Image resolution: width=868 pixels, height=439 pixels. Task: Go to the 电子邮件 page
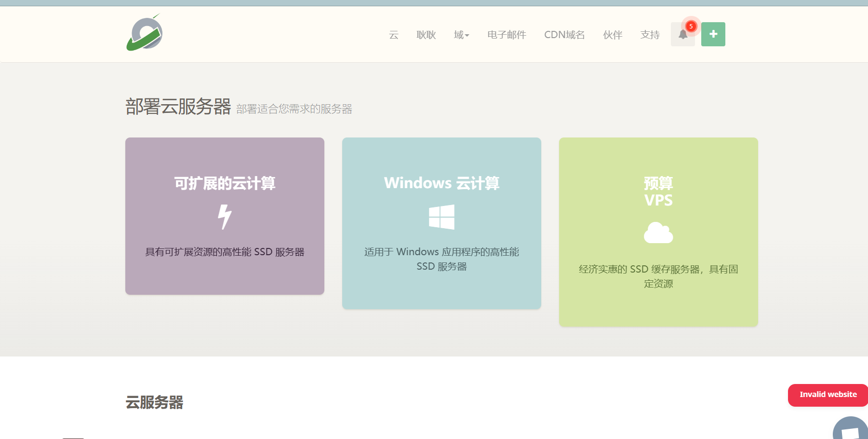click(507, 35)
